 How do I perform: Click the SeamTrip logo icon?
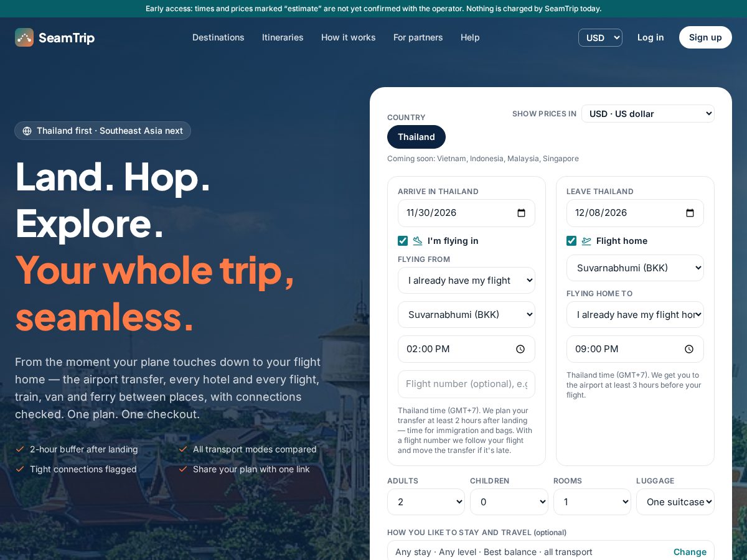point(24,37)
